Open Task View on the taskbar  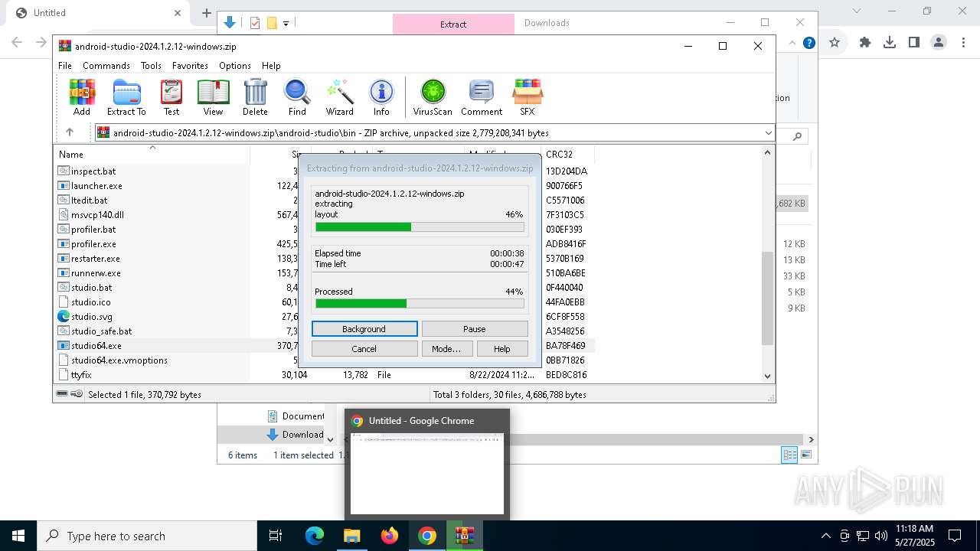pos(276,536)
